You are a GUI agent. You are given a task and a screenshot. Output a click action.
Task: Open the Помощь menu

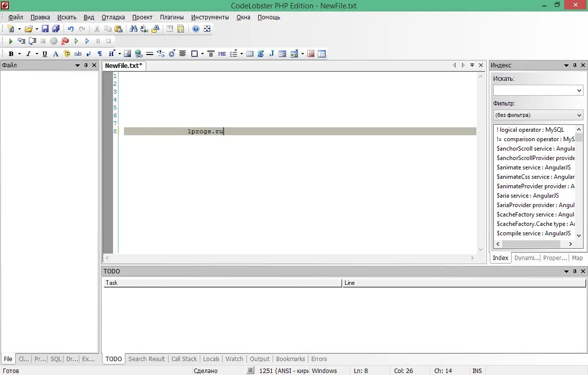pyautogui.click(x=269, y=17)
